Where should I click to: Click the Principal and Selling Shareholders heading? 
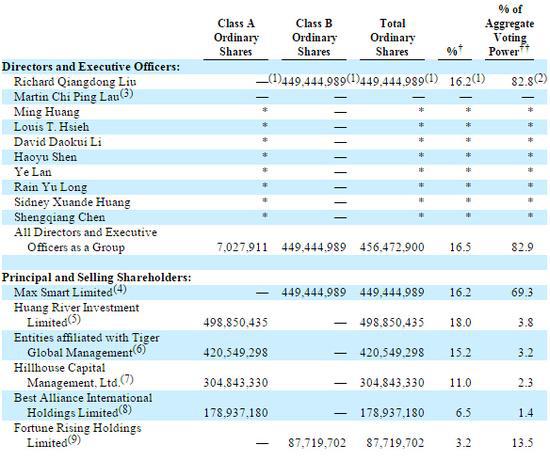(x=97, y=278)
